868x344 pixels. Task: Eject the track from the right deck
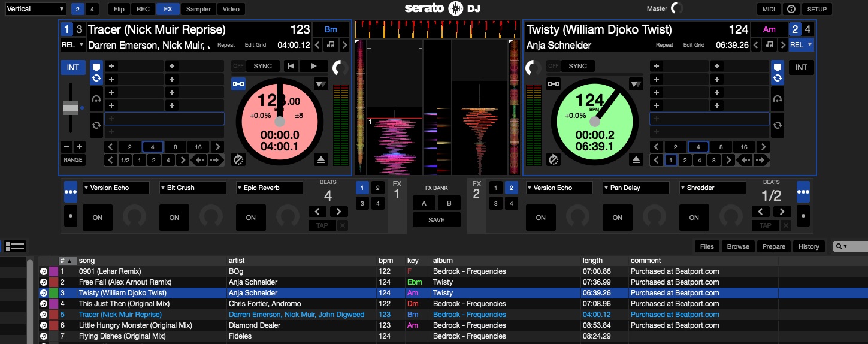636,159
